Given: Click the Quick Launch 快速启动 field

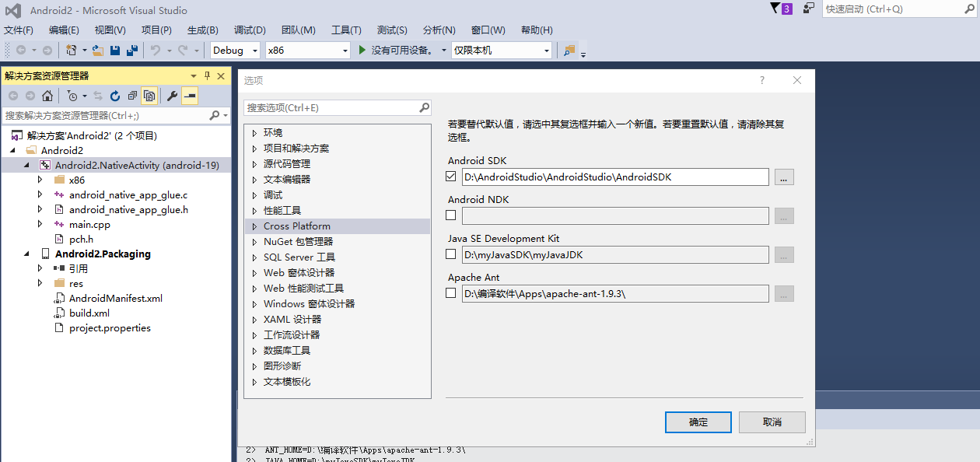Looking at the screenshot, I should (898, 9).
